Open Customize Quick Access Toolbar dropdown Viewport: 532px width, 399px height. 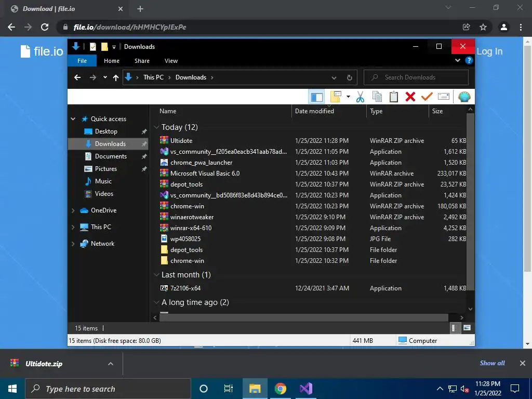point(114,47)
